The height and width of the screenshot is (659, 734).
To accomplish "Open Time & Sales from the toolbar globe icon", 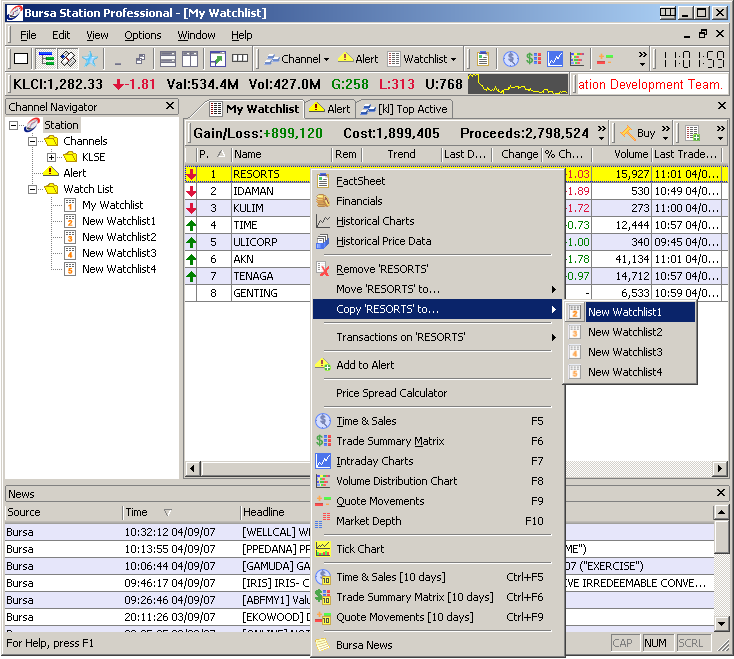I will pos(511,59).
